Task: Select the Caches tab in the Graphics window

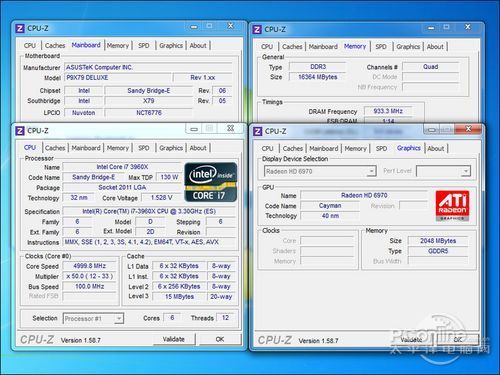Action: 293,149
